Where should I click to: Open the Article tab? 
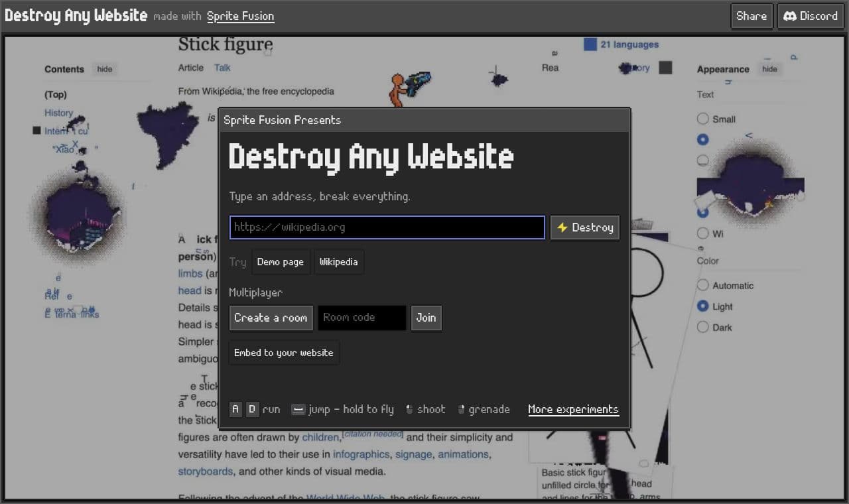coord(191,68)
